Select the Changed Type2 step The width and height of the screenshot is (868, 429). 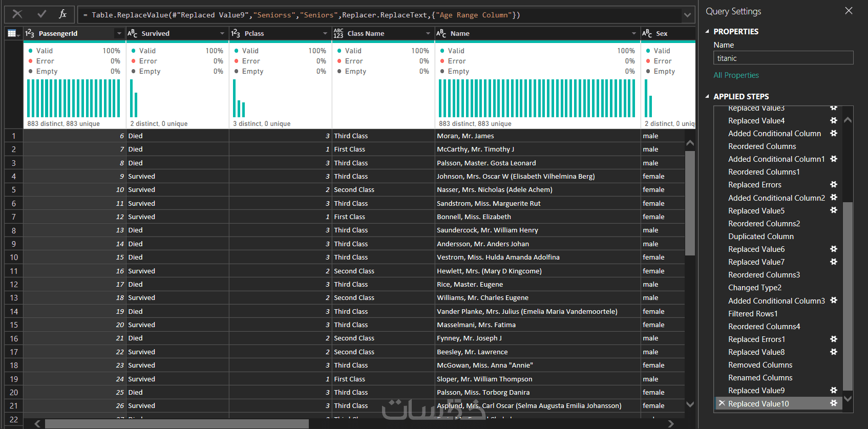pos(755,288)
